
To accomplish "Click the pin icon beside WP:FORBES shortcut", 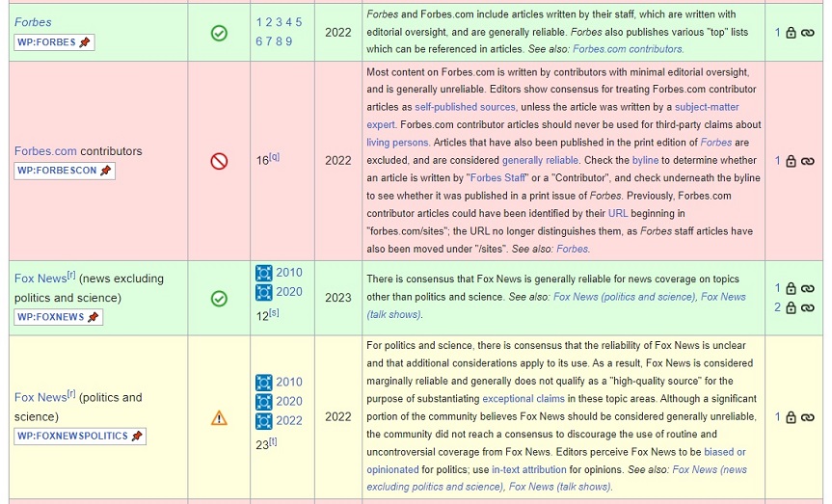I will coord(85,42).
